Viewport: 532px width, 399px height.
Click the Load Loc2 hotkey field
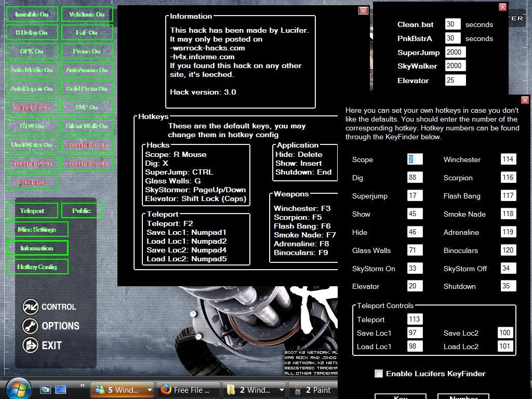pos(505,346)
